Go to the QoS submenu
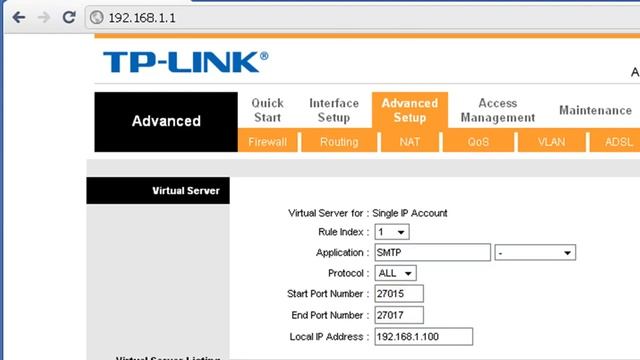 point(478,142)
